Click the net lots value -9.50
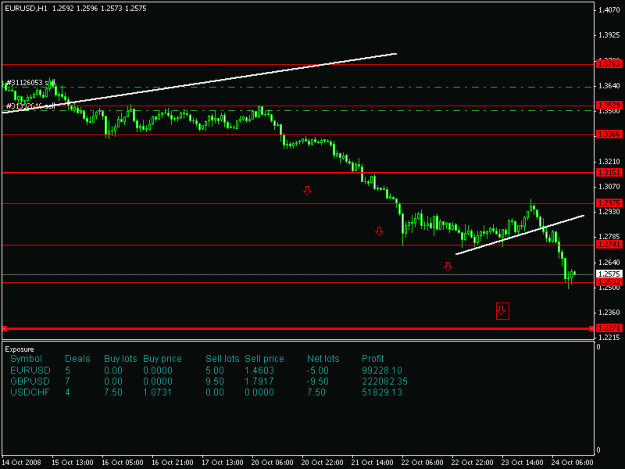 [x=318, y=382]
